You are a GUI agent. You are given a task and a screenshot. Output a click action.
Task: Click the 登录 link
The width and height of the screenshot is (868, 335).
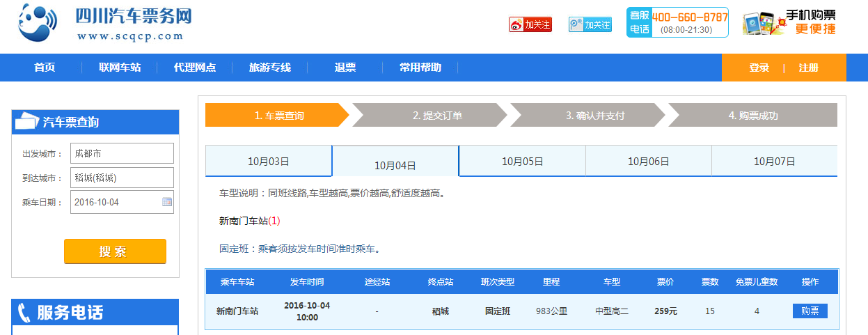point(759,68)
